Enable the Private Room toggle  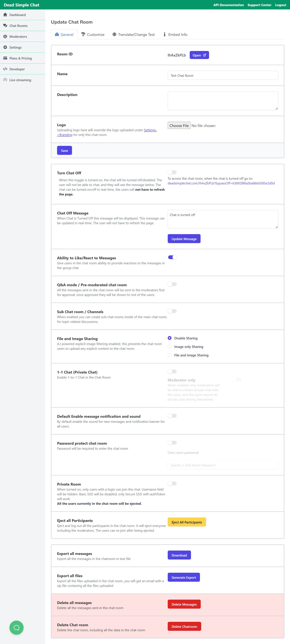[x=172, y=484]
